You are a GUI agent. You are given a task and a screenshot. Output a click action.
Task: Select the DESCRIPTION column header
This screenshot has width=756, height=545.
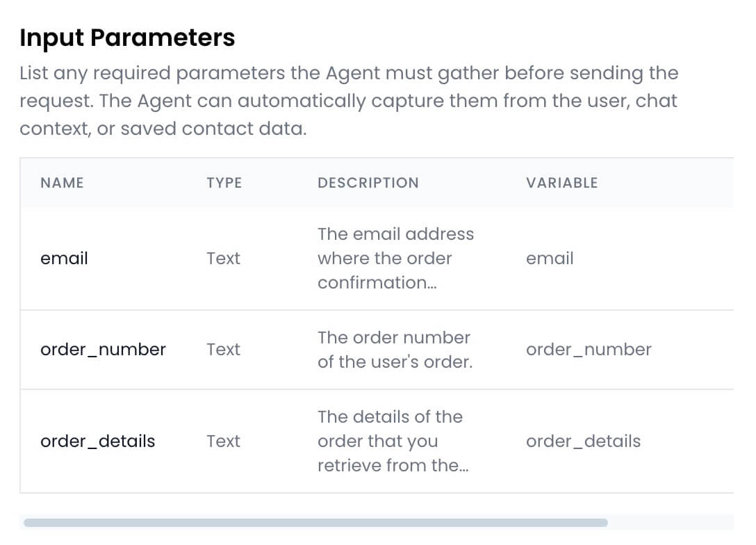pos(368,183)
